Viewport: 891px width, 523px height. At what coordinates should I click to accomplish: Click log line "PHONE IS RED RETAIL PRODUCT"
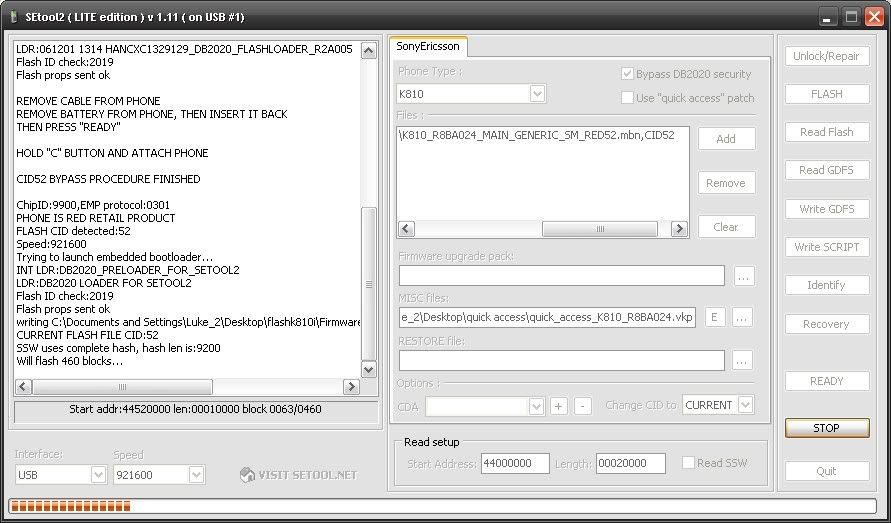tap(95, 218)
